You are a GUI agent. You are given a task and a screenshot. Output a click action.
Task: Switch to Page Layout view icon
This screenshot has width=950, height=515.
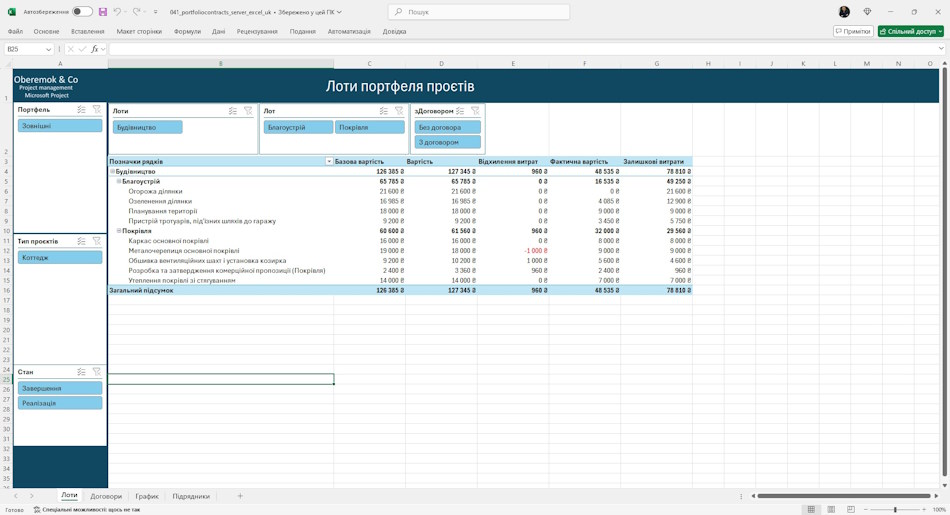(831, 510)
